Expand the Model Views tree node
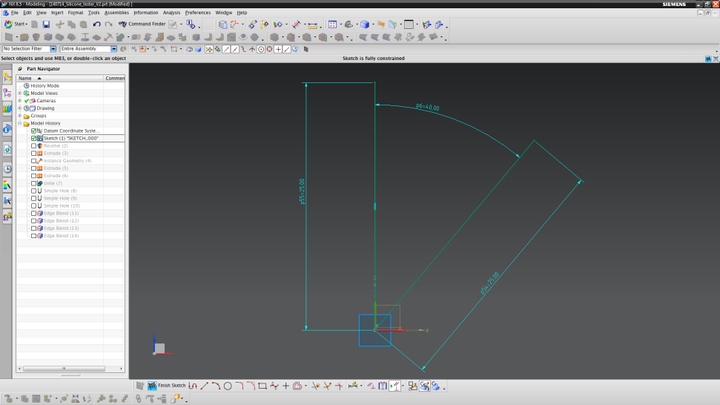Viewport: 720px width, 405px height. 20,93
